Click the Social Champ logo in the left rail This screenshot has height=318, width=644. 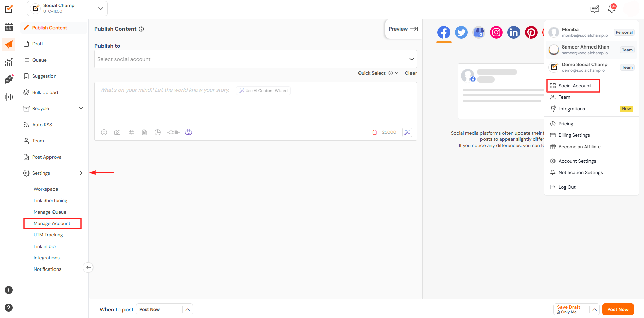coord(9,9)
